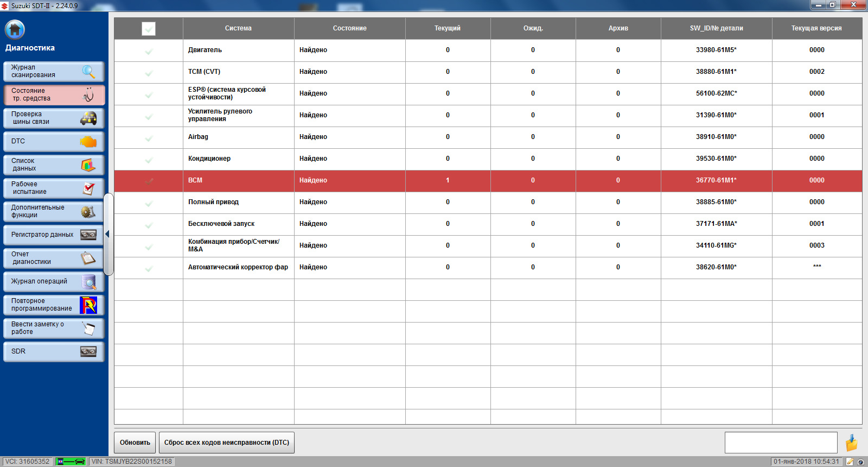The height and width of the screenshot is (467, 868).
Task: Click Сброс всех кодов неисправности (DTC) button
Action: [x=227, y=443]
